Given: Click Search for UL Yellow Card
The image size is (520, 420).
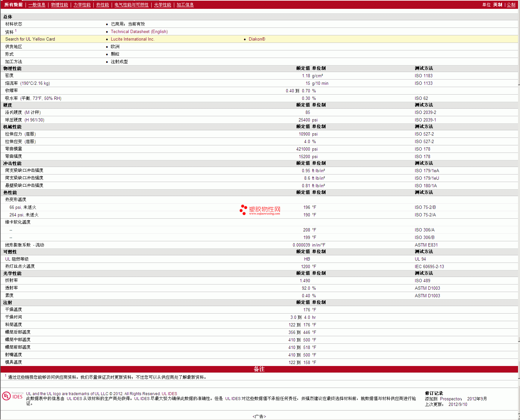Looking at the screenshot, I should point(30,39).
